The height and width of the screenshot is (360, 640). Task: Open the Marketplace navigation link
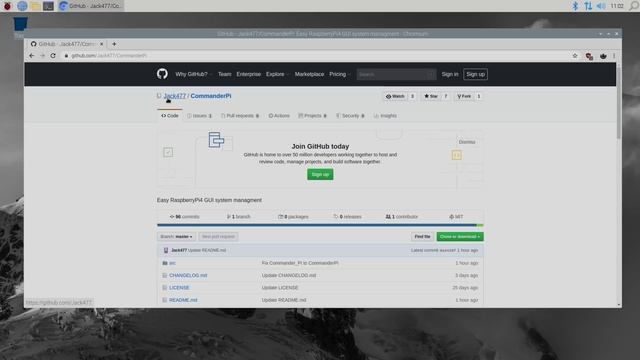click(309, 74)
